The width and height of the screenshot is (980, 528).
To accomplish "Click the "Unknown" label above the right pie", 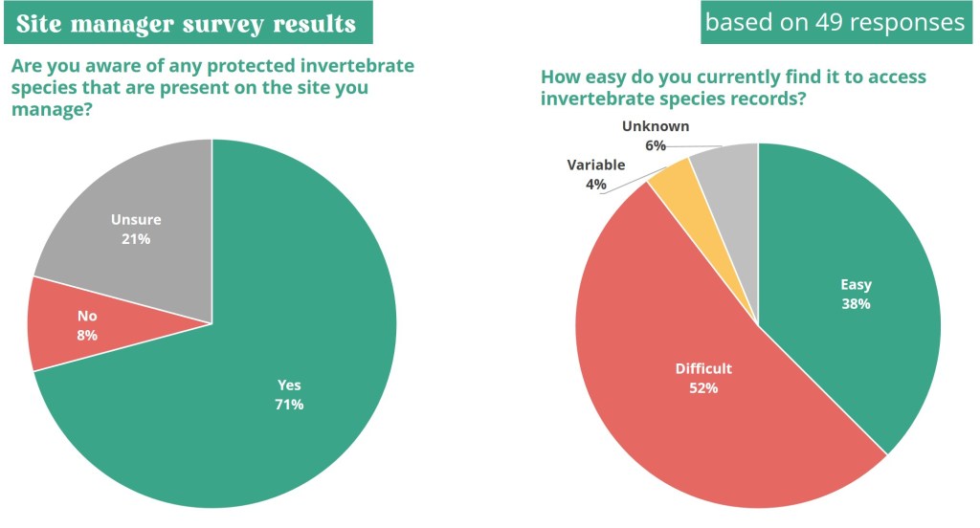I will pos(655,126).
